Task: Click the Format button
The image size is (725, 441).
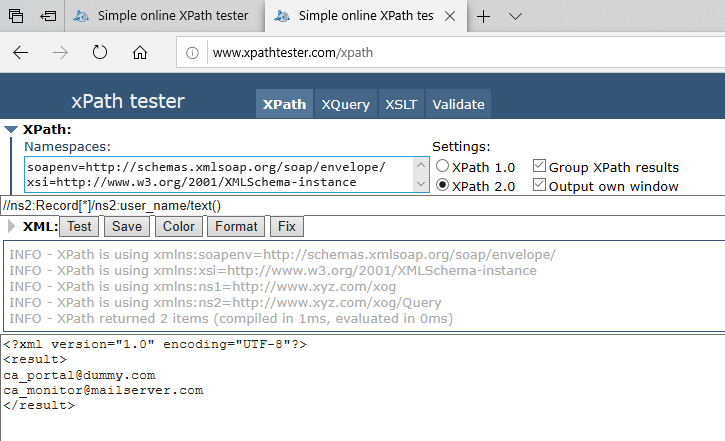Action: point(236,227)
